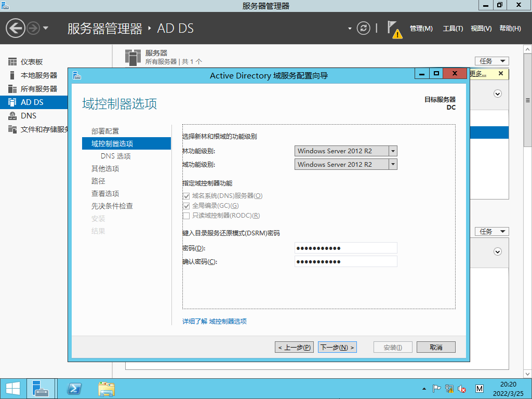Open the 工具(T) menu
532x399 pixels.
click(x=453, y=29)
